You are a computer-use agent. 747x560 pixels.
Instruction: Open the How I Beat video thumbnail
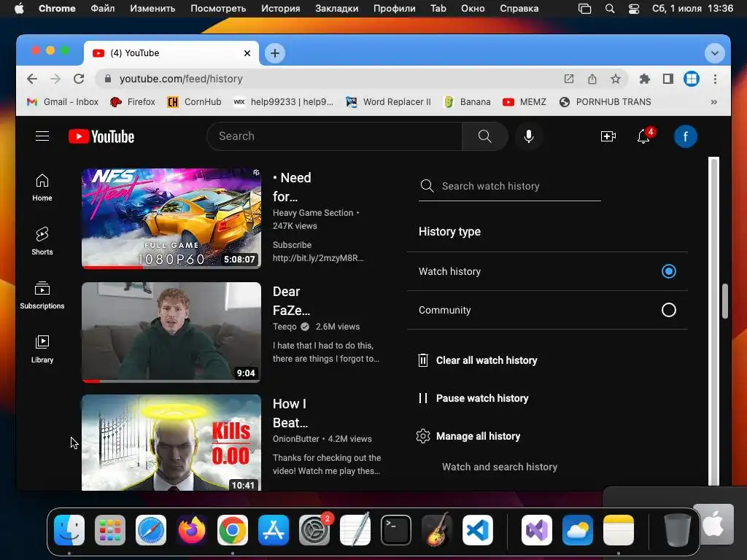tap(171, 443)
